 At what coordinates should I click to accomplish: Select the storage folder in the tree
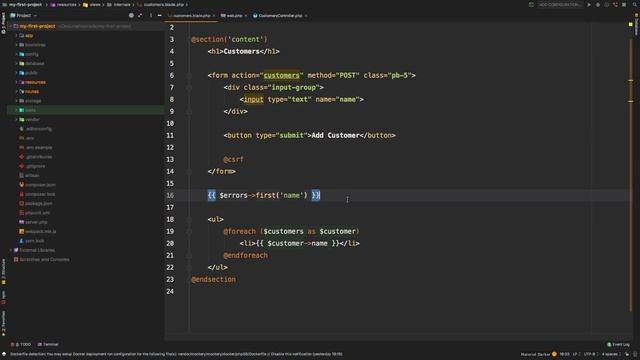pos(33,101)
